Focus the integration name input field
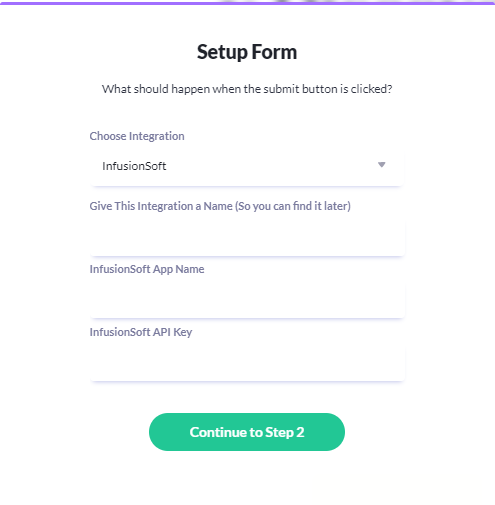 point(247,236)
